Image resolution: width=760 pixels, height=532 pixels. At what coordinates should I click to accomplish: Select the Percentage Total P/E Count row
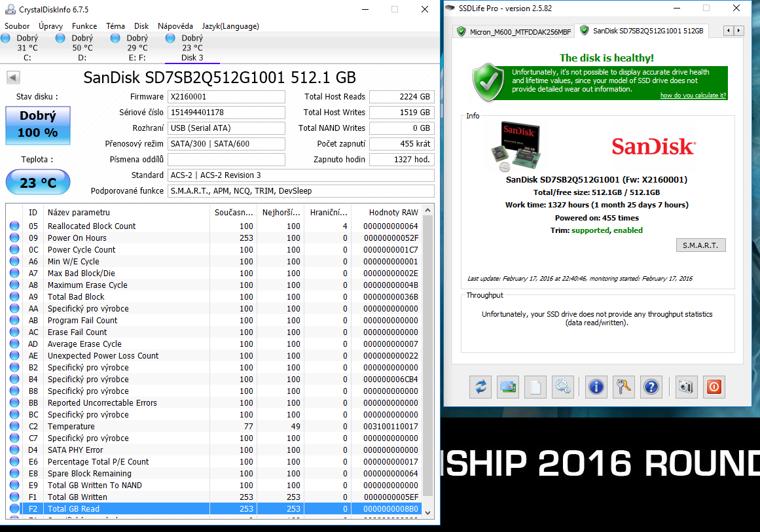(214, 462)
